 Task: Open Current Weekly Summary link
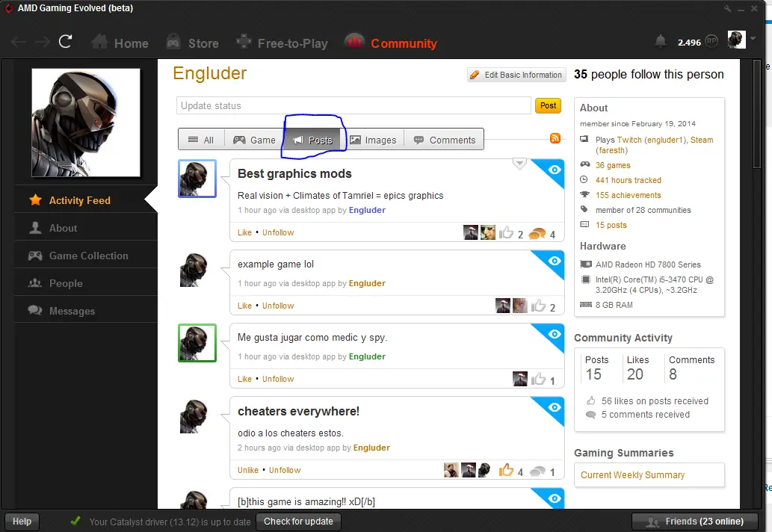[633, 475]
